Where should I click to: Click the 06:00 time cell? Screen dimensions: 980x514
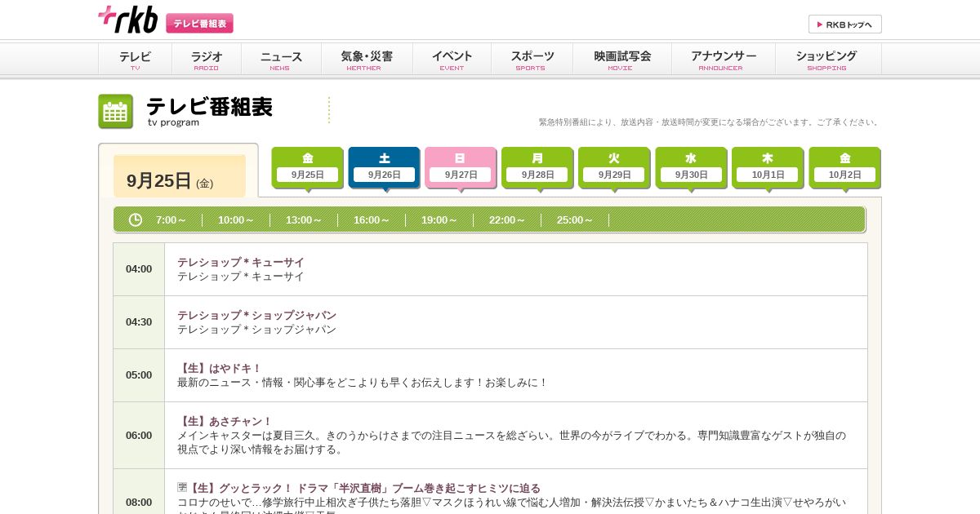click(x=139, y=435)
